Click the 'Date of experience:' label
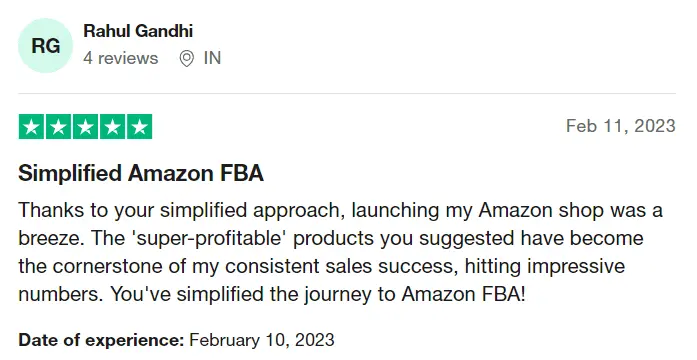The height and width of the screenshot is (360, 697). (x=101, y=340)
